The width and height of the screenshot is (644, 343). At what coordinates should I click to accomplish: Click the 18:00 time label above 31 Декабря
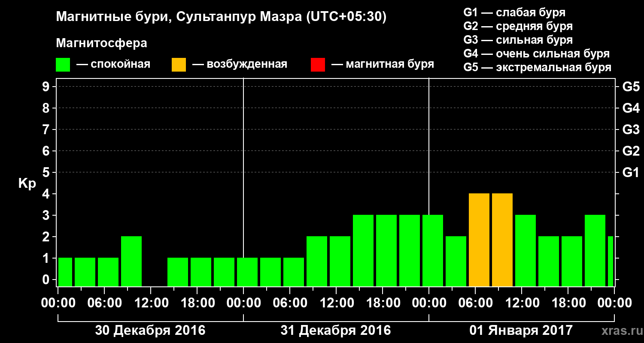[x=383, y=303]
